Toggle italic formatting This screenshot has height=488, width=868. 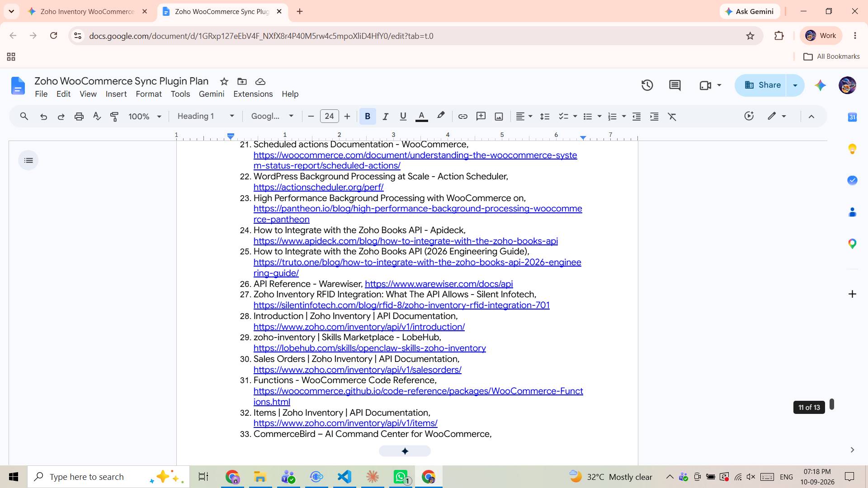385,117
